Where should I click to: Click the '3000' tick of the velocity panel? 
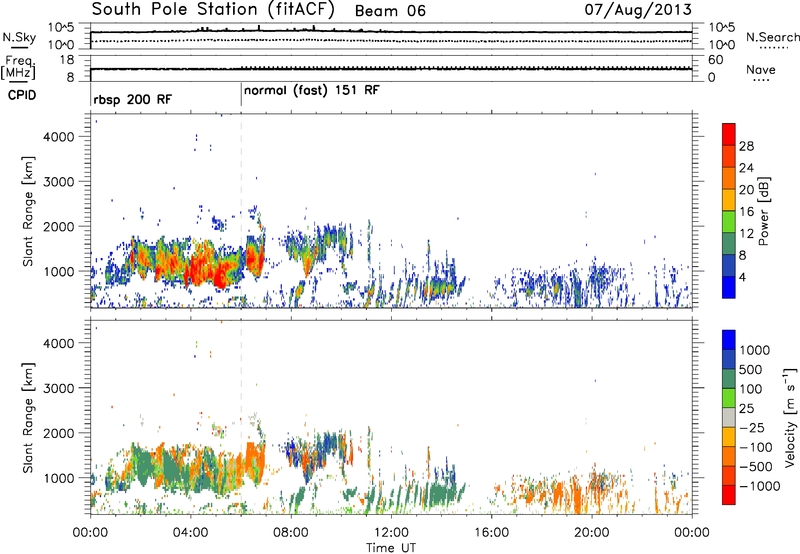(x=58, y=388)
